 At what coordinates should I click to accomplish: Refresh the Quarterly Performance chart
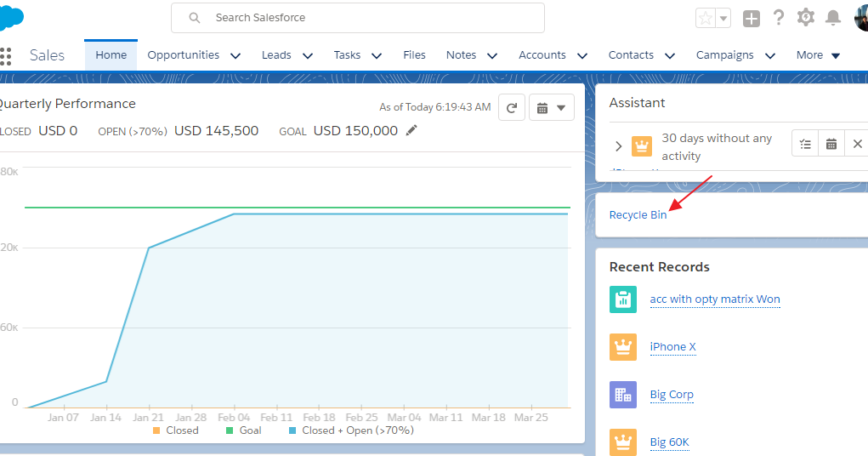click(x=512, y=107)
